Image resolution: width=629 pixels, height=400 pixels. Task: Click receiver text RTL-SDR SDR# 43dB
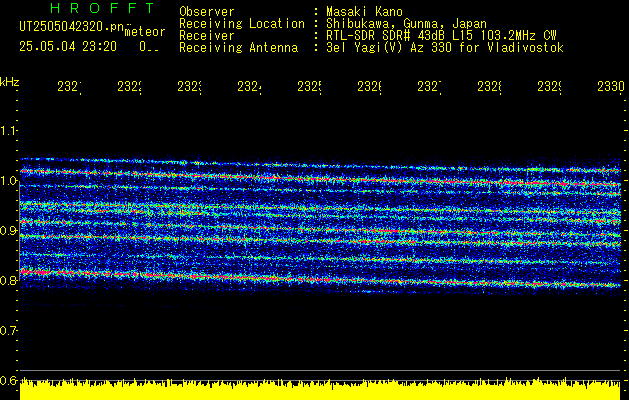386,36
